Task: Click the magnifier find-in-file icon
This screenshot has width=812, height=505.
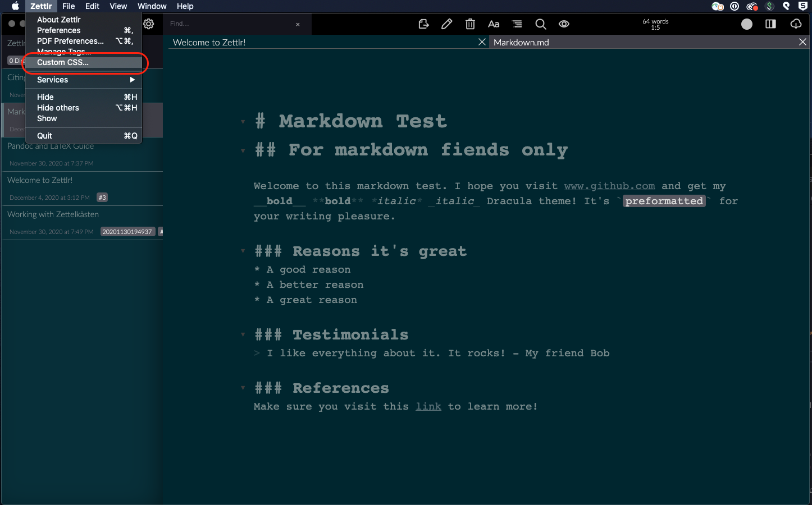Action: point(541,24)
